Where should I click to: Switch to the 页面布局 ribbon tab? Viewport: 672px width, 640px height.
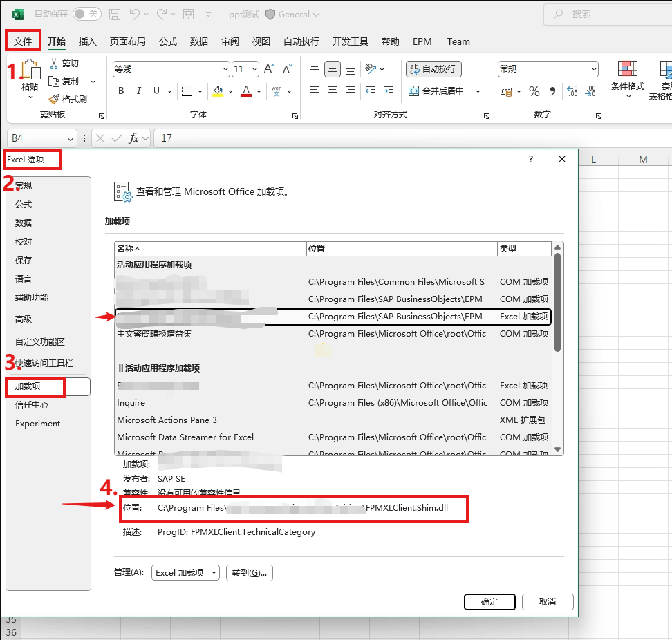pyautogui.click(x=127, y=41)
